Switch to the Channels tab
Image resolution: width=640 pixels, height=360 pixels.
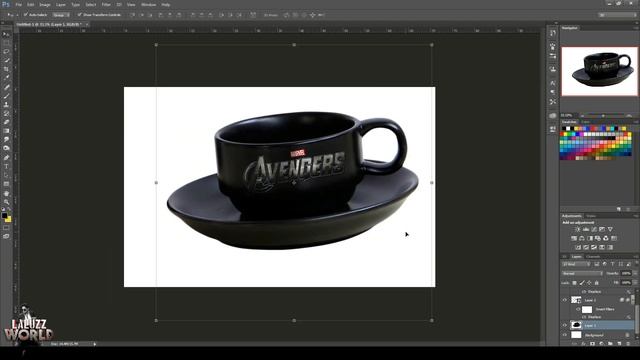click(x=593, y=256)
